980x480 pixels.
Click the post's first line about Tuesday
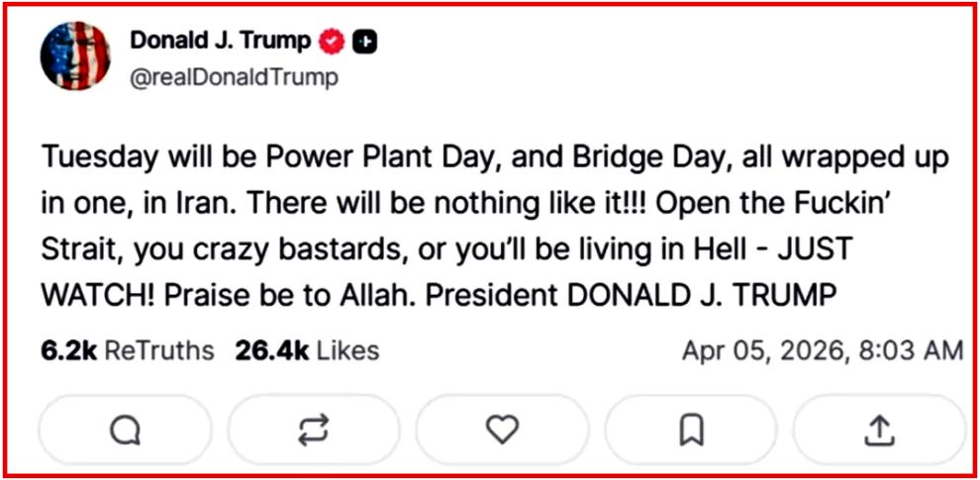click(x=495, y=157)
